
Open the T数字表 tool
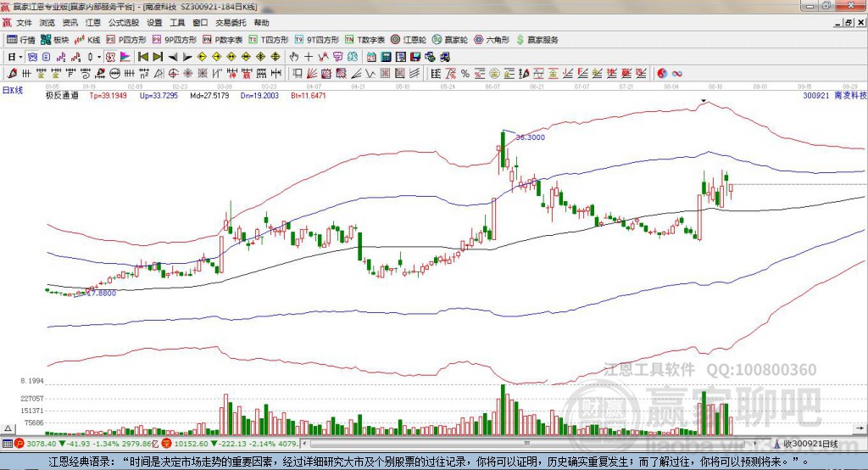(364, 40)
